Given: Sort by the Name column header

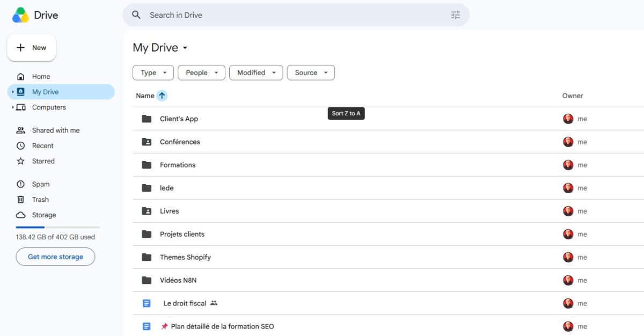Looking at the screenshot, I should pyautogui.click(x=145, y=96).
